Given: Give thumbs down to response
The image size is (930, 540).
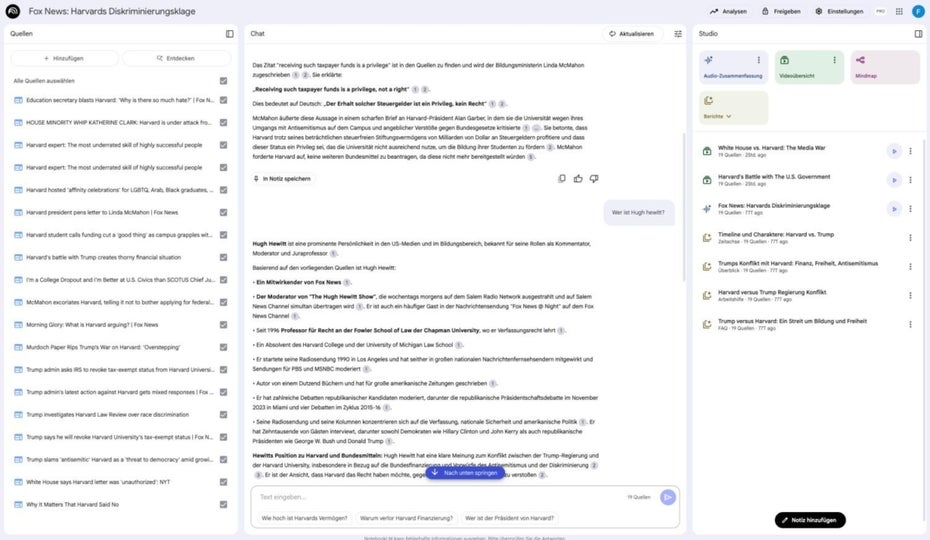Looking at the screenshot, I should pyautogui.click(x=594, y=179).
